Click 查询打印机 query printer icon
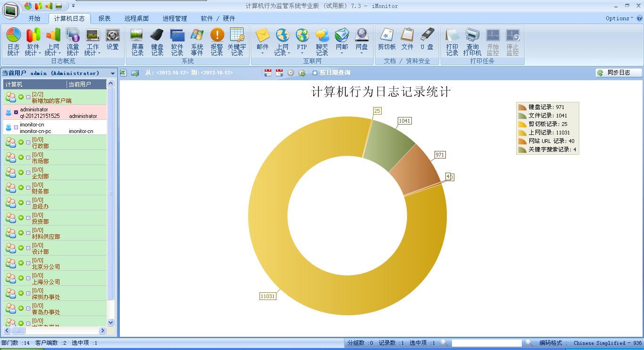 pos(472,42)
